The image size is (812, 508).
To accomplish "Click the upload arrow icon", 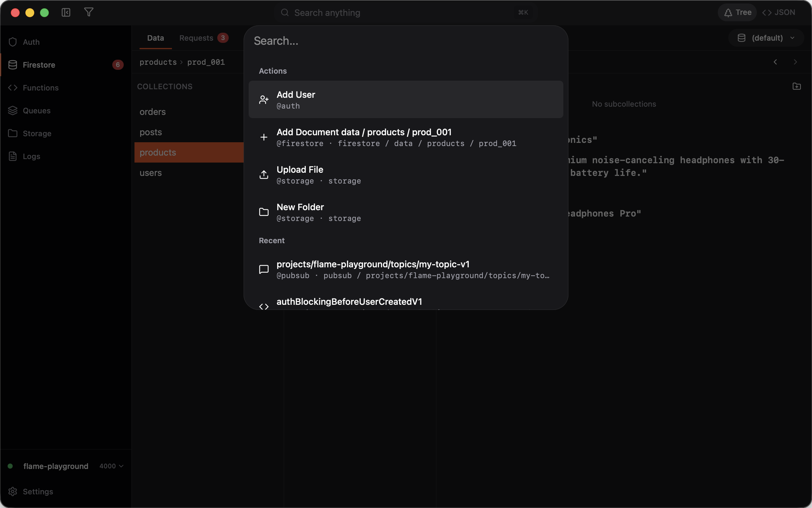I will 264,174.
